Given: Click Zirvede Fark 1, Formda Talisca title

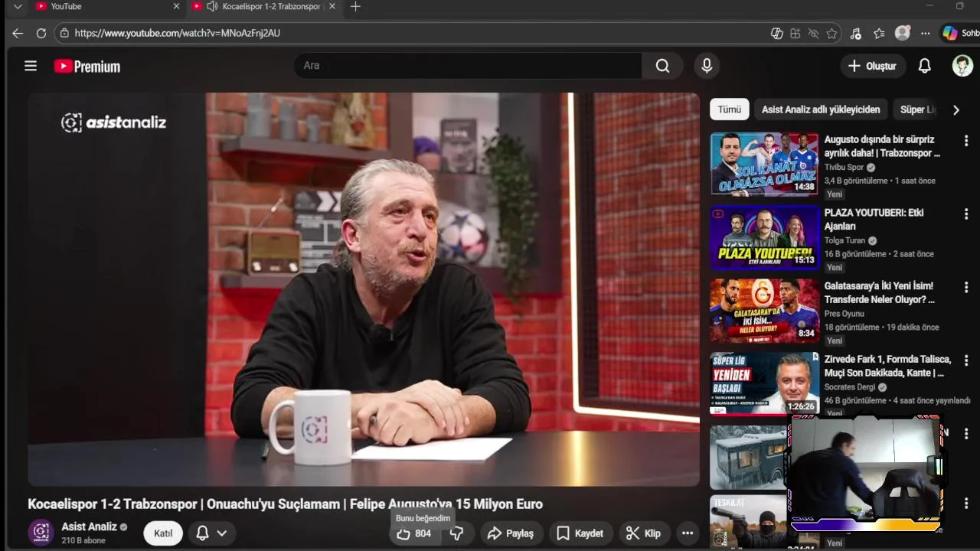Looking at the screenshot, I should coord(887,366).
